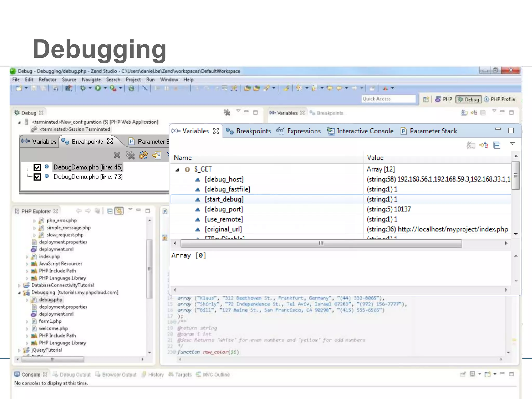
Task: Uncheck DebugDemo.php line 73 breakpoint
Action: pos(37,177)
